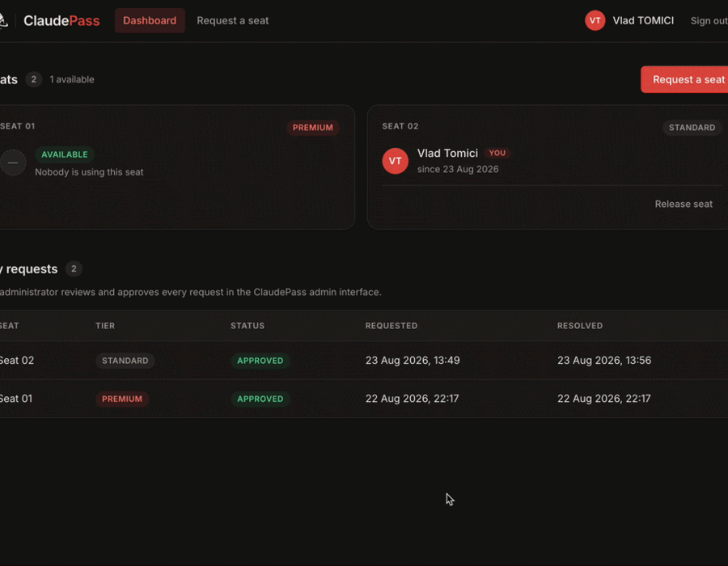This screenshot has height=566, width=728.
Task: Click 'Nobody is using this seat' text
Action: (89, 172)
